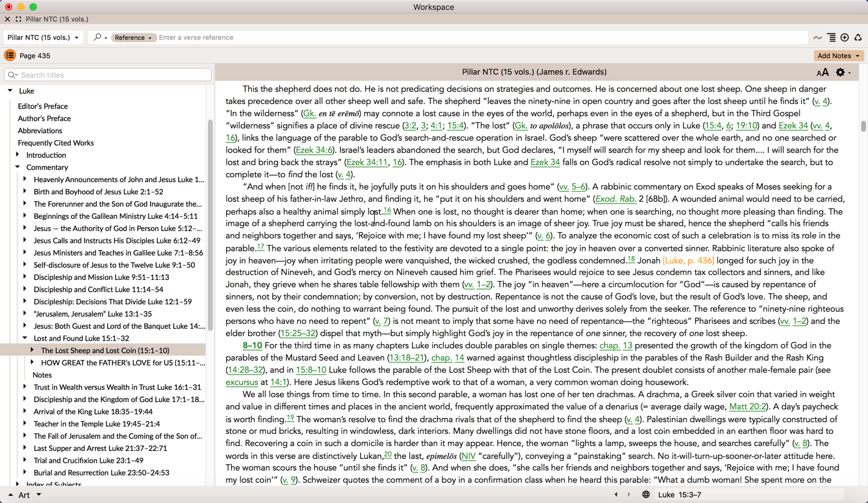Close the Pillar NTC tab with X

[x=7, y=20]
